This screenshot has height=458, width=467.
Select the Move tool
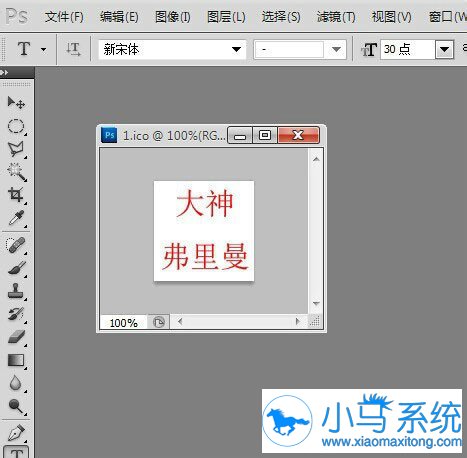point(16,103)
